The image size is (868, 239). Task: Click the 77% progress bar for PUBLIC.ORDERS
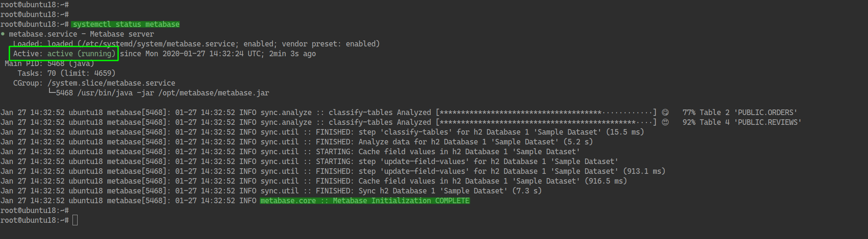click(546, 112)
